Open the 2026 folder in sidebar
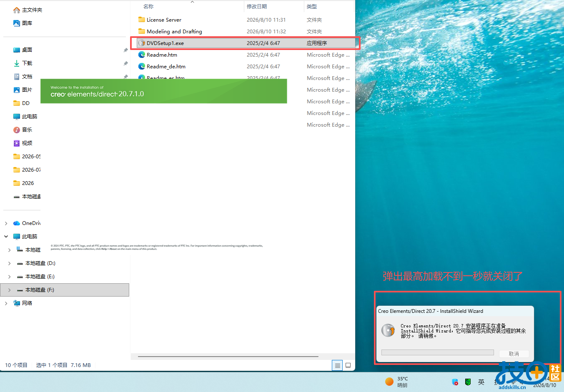The height and width of the screenshot is (392, 564). pos(24,183)
